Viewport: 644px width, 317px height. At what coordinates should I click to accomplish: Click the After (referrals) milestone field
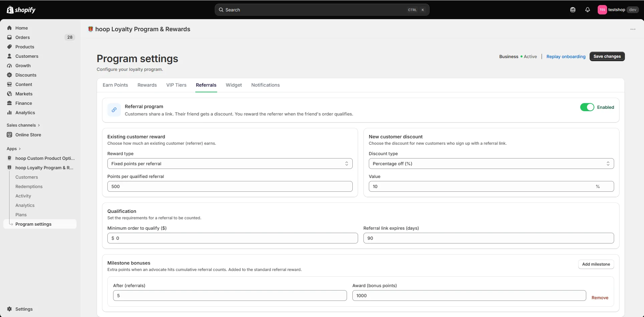(x=230, y=296)
